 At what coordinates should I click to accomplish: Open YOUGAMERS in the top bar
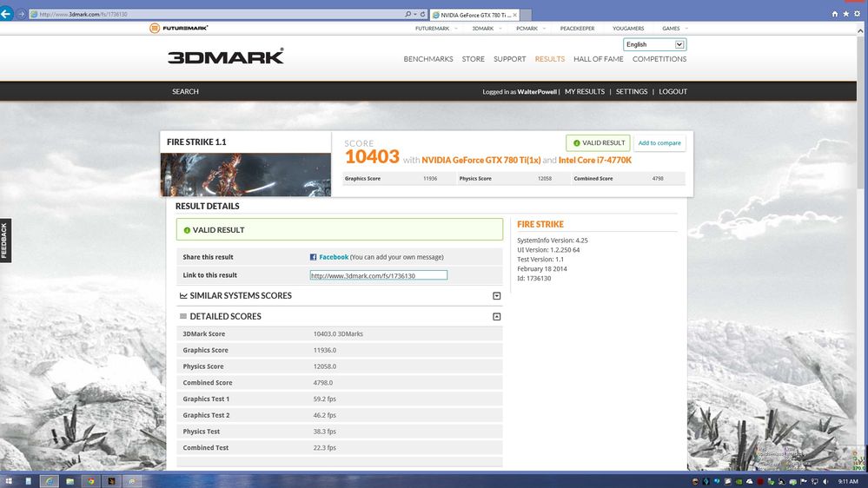[x=628, y=28]
